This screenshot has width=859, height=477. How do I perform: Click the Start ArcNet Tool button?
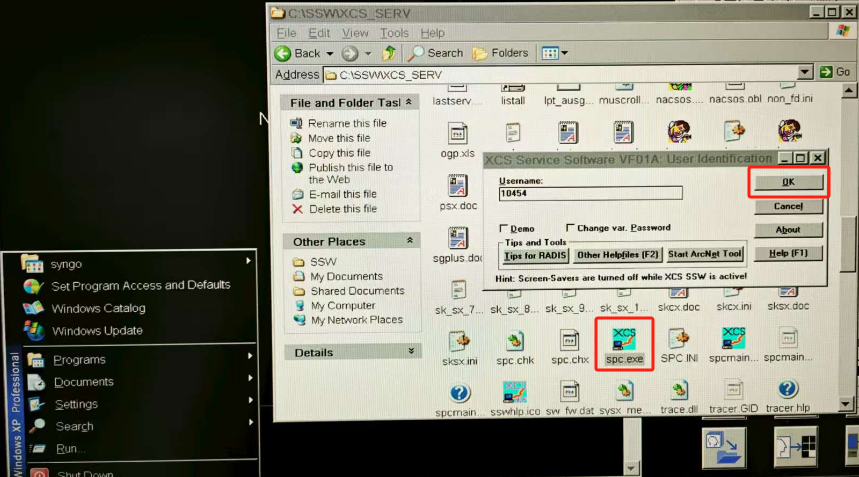(705, 255)
